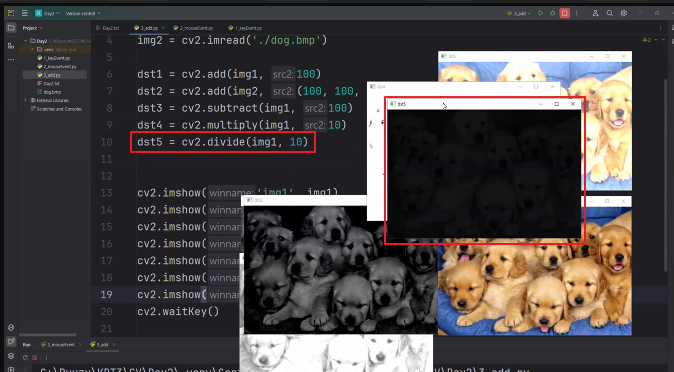Collapse the Day2 root folder in tree
Screen dimensions: 674x372
(x=26, y=41)
